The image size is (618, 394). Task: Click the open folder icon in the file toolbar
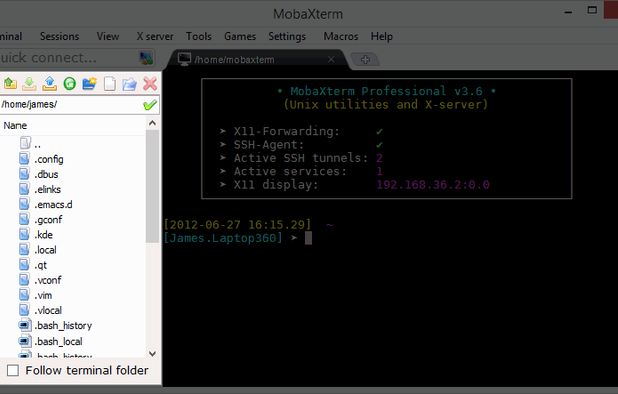[129, 84]
